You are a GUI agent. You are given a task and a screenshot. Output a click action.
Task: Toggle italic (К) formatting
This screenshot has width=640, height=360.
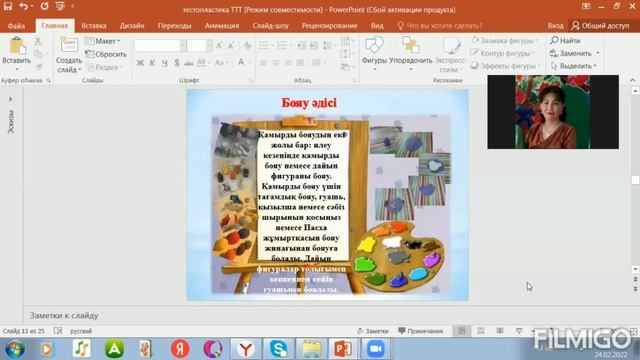click(x=152, y=63)
